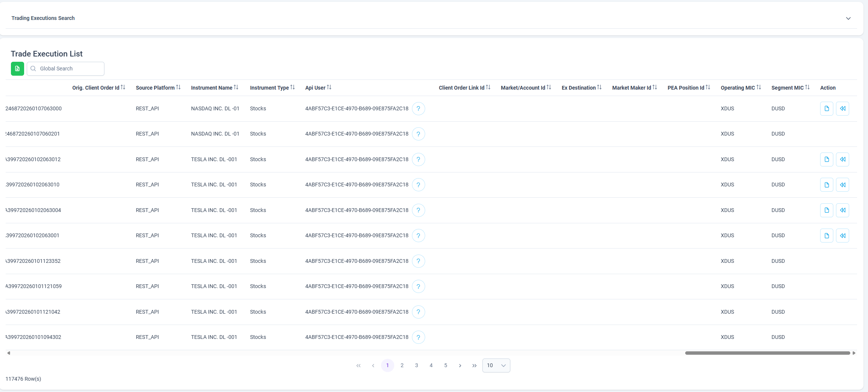Click the question mark icon in the second NASDAQ row
868x392 pixels.
418,134
